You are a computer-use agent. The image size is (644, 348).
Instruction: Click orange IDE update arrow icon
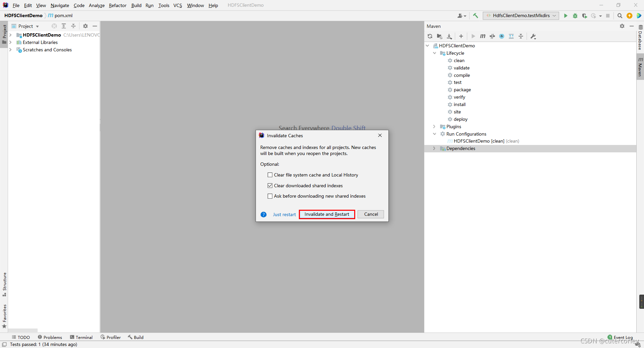pos(630,15)
